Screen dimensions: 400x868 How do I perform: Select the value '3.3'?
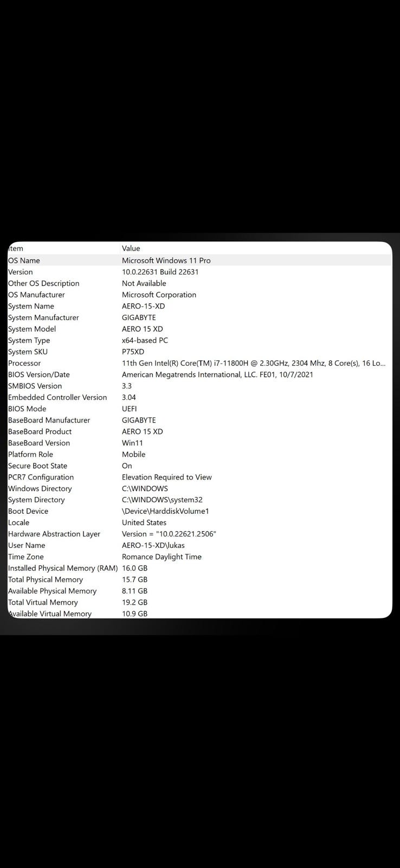[127, 386]
